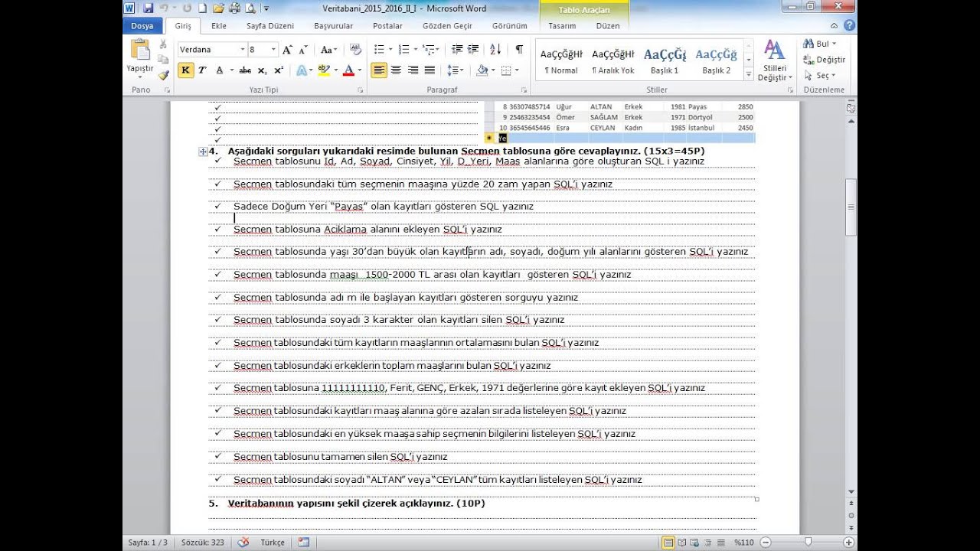Show or hide paragraph marks
Screen dimensions: 980x551
[519, 49]
